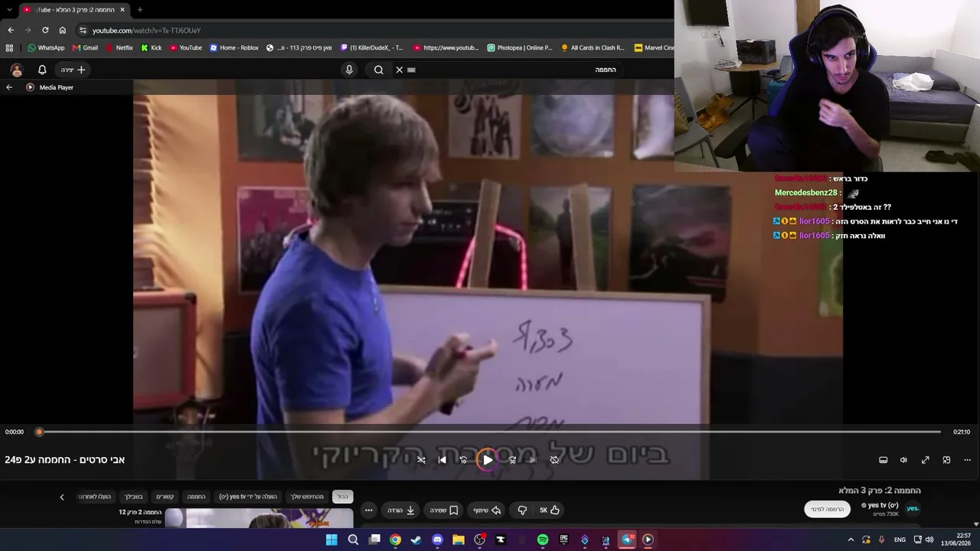
Task: Rewind 10 seconds in Media Player
Action: pos(463,460)
